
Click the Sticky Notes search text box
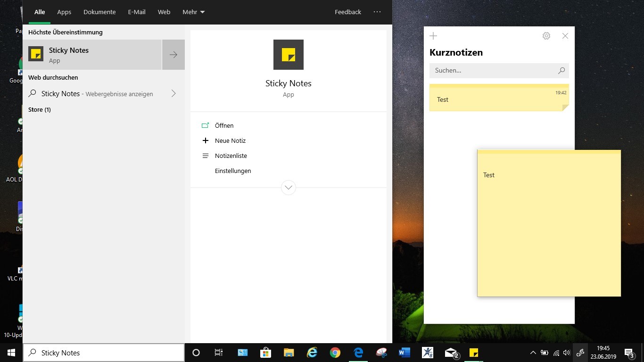104,353
